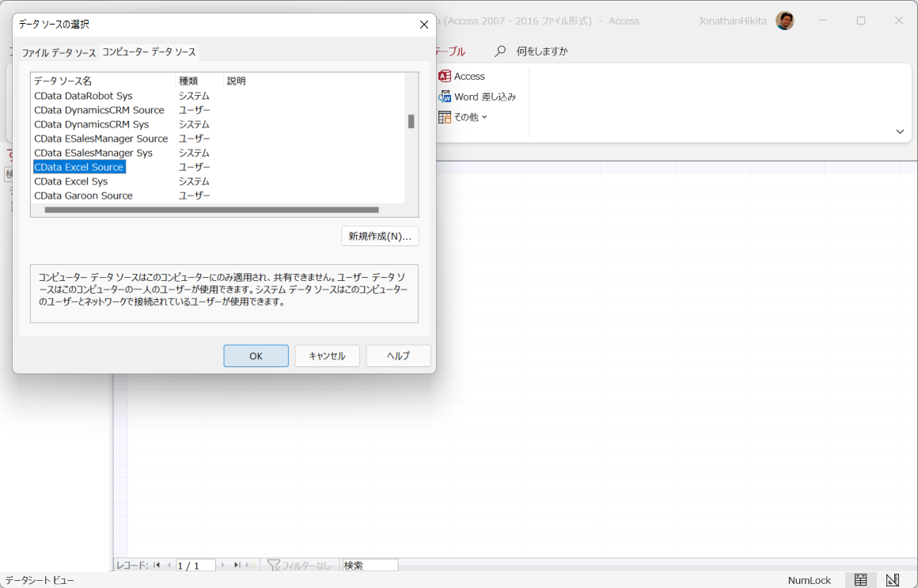The width and height of the screenshot is (918, 588).
Task: Confirm the data source with OK
Action: pos(256,355)
